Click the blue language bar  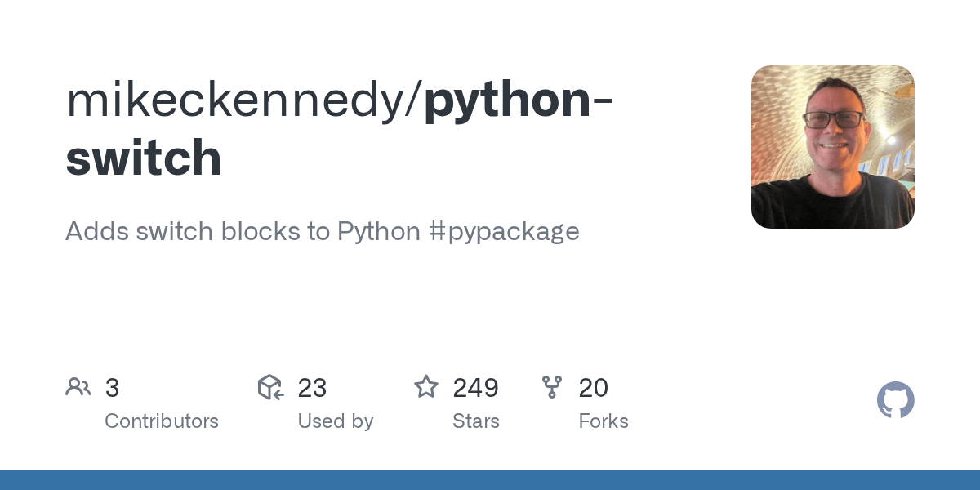[x=490, y=480]
